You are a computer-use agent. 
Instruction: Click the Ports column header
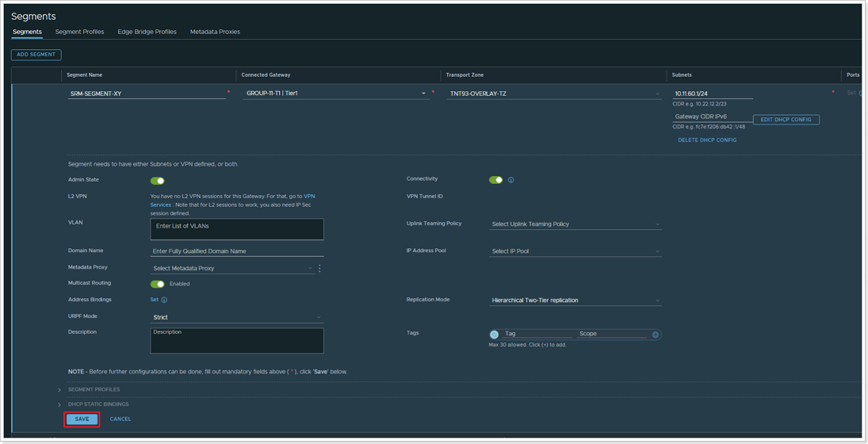(853, 75)
